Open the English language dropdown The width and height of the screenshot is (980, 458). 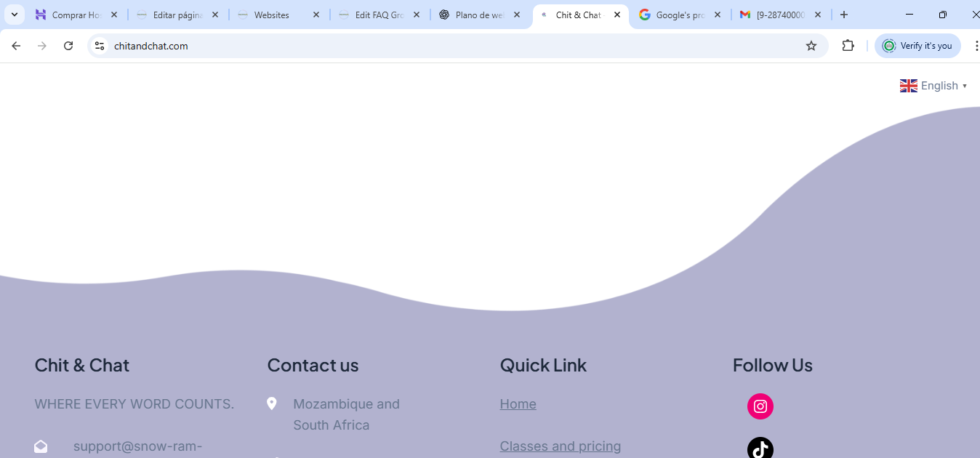click(x=933, y=86)
